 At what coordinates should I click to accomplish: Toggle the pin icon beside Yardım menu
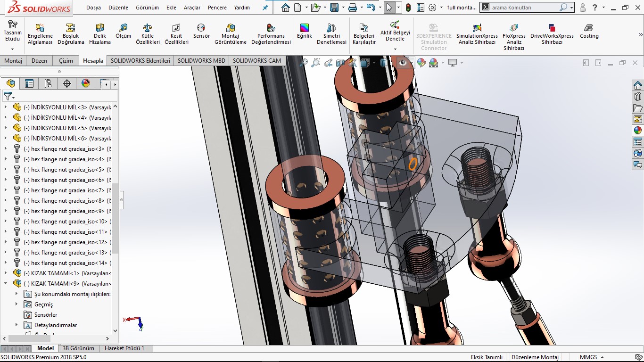point(265,8)
